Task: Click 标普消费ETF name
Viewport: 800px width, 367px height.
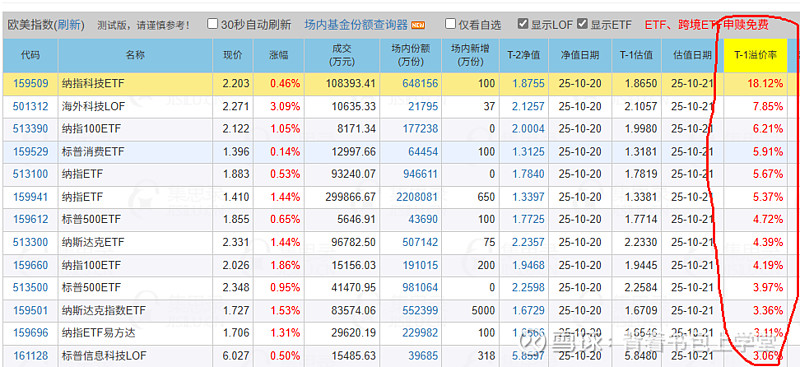Action: point(93,152)
